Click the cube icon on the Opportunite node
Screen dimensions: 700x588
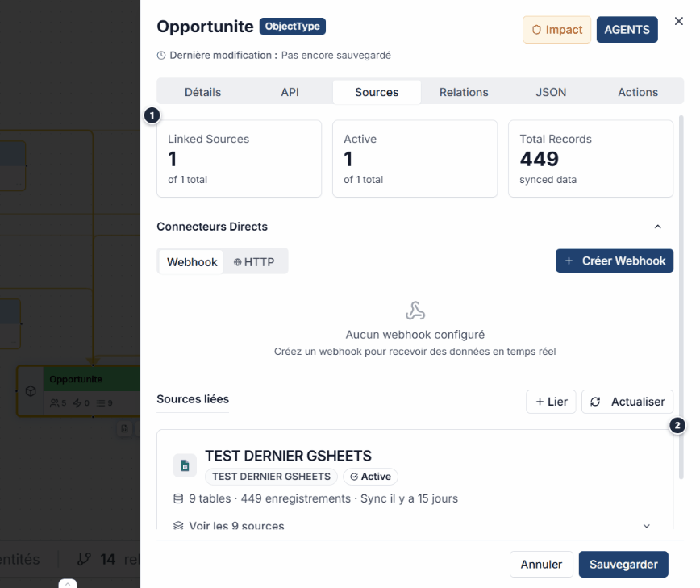pos(30,391)
